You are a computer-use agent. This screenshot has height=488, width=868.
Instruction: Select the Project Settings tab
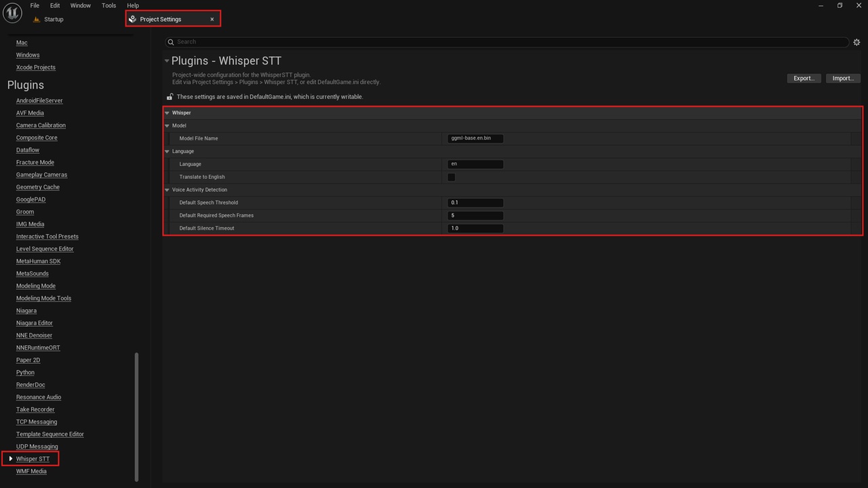173,19
